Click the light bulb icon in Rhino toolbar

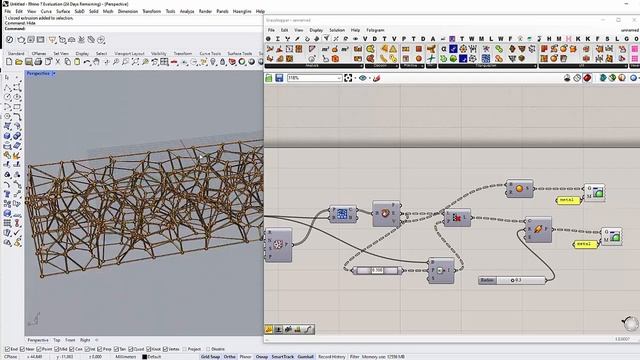point(213,62)
